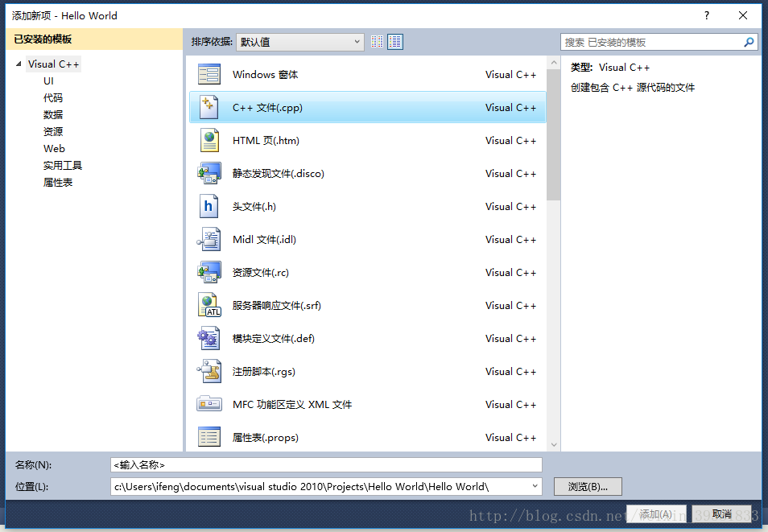The width and height of the screenshot is (768, 532).
Task: Select the text '属性表(.props)'
Action: (x=266, y=437)
